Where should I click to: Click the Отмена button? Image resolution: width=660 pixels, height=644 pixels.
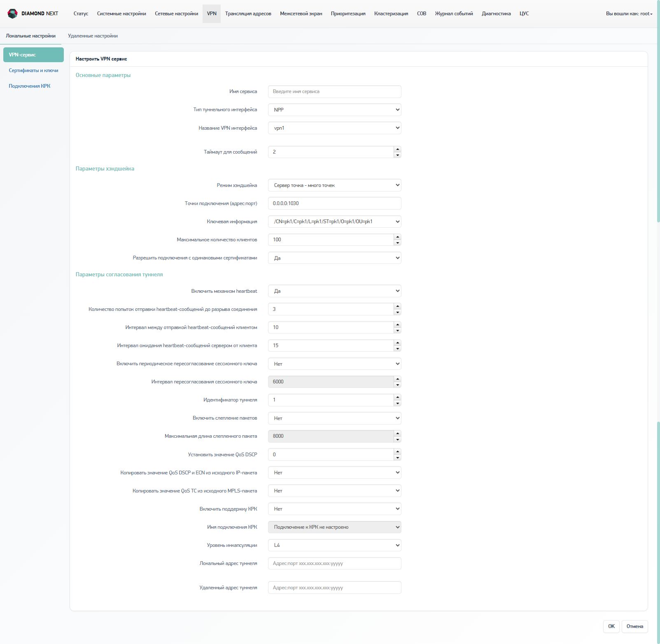634,626
